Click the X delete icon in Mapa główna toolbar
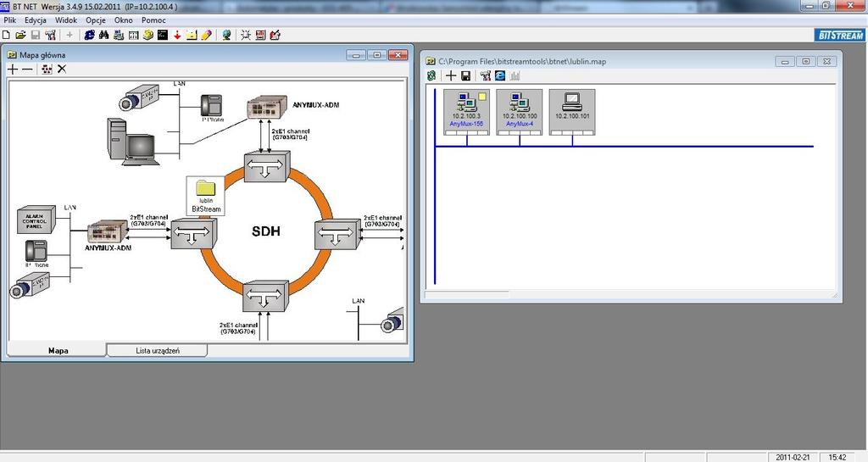 [62, 70]
